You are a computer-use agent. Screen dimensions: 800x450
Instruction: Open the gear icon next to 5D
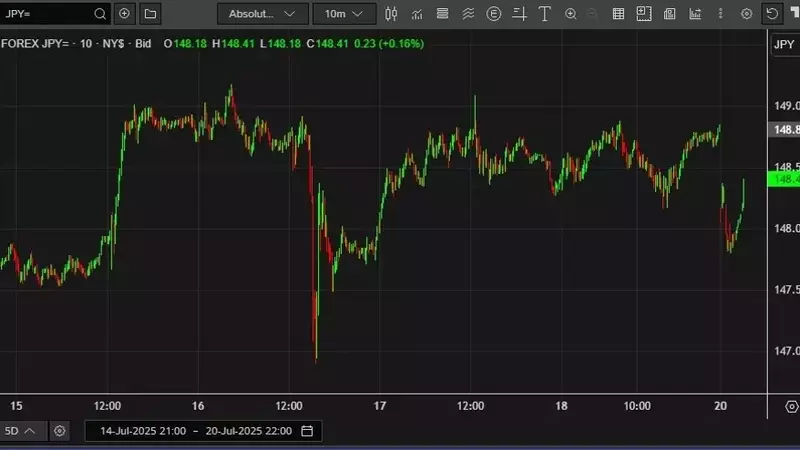[x=60, y=431]
